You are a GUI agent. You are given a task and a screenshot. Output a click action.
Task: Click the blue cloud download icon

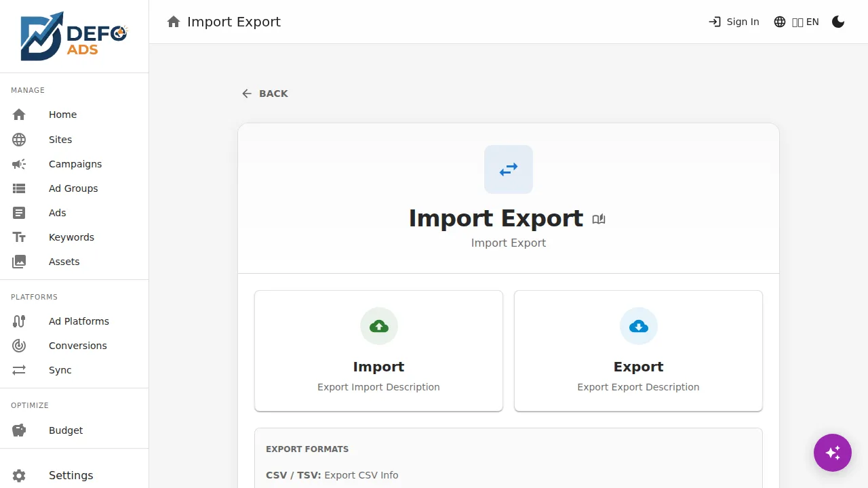pos(639,327)
